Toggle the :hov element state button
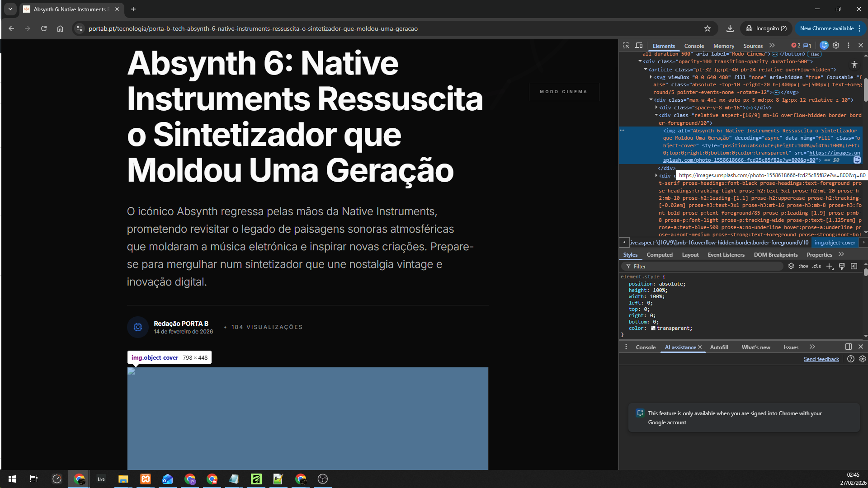 click(803, 266)
